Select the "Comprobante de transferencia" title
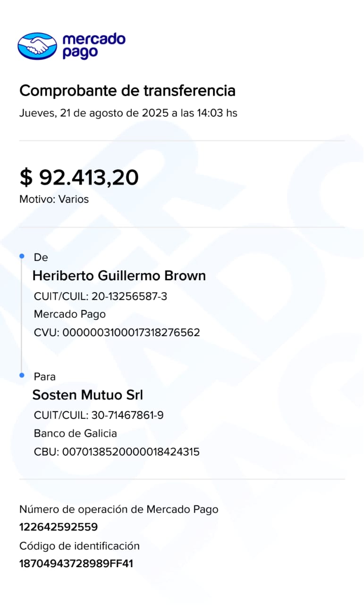 pos(127,90)
